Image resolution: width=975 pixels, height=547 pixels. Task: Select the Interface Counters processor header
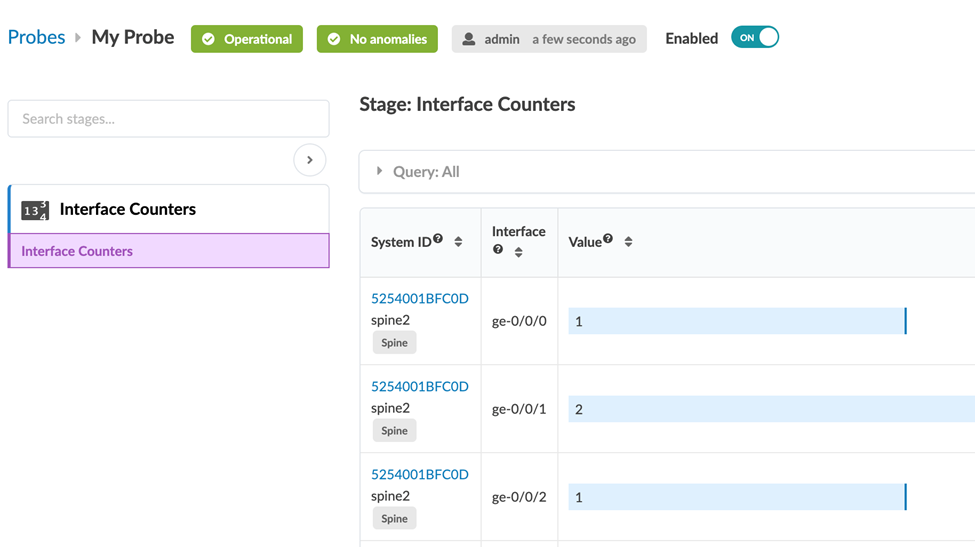point(128,209)
